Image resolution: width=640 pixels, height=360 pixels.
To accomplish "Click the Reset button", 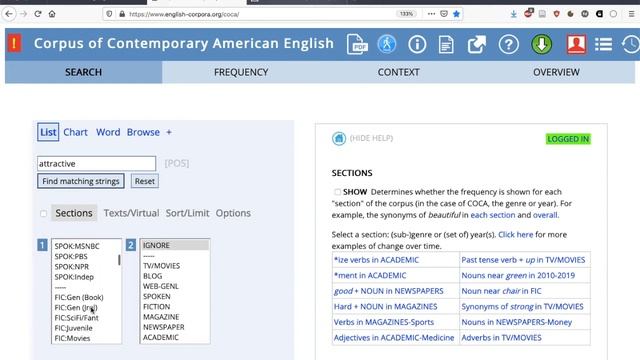I will 144,181.
